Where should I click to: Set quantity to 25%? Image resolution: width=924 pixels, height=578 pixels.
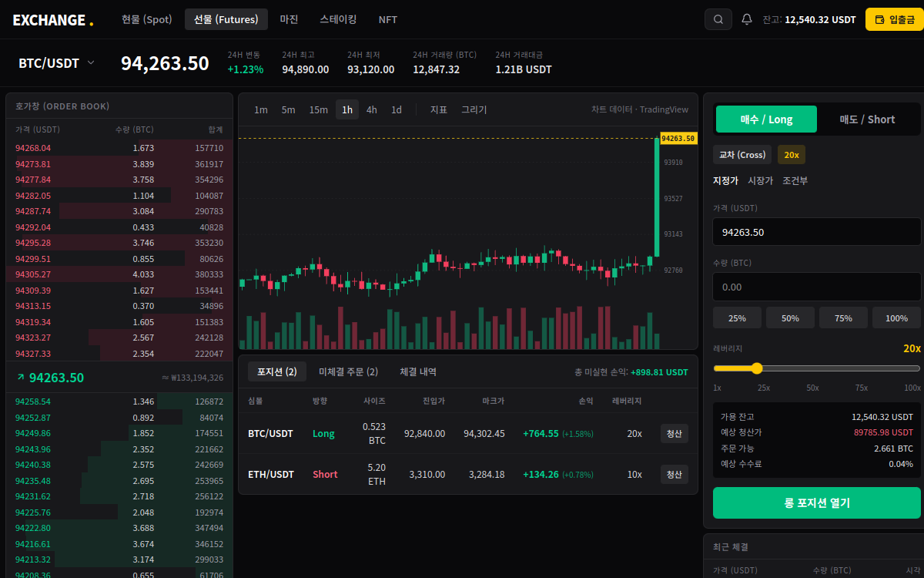[x=737, y=318]
